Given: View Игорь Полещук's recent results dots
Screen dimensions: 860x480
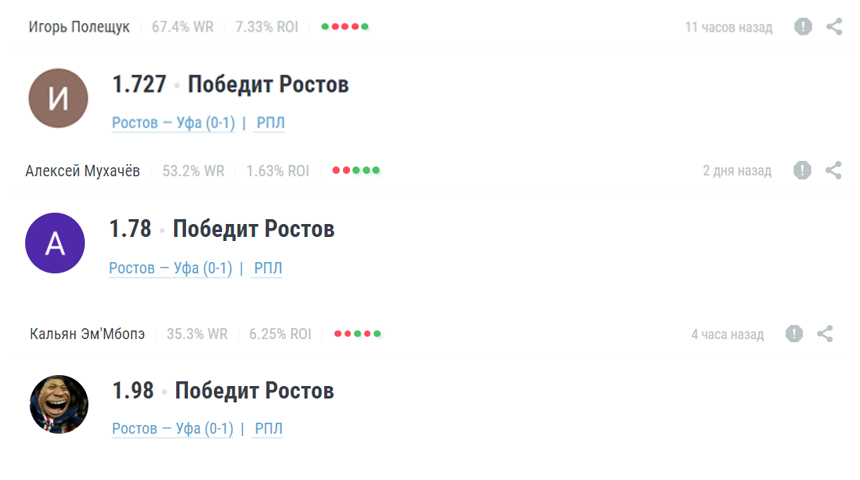Looking at the screenshot, I should (x=344, y=26).
